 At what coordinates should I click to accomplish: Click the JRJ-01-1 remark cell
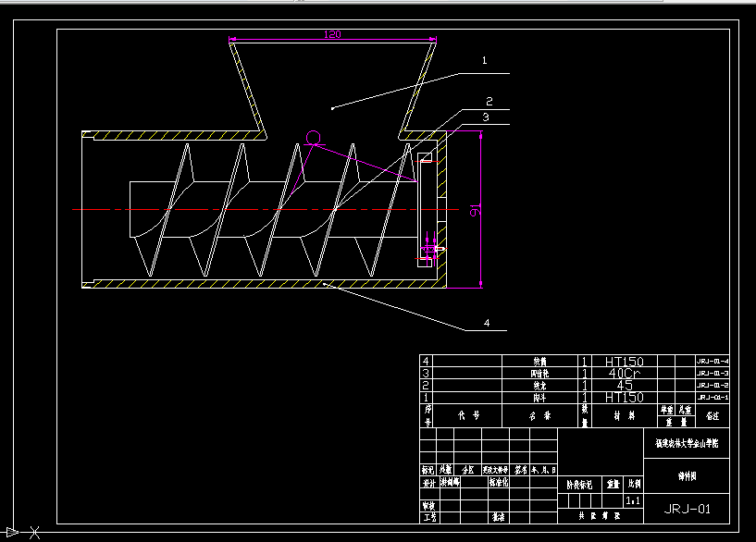coord(713,397)
